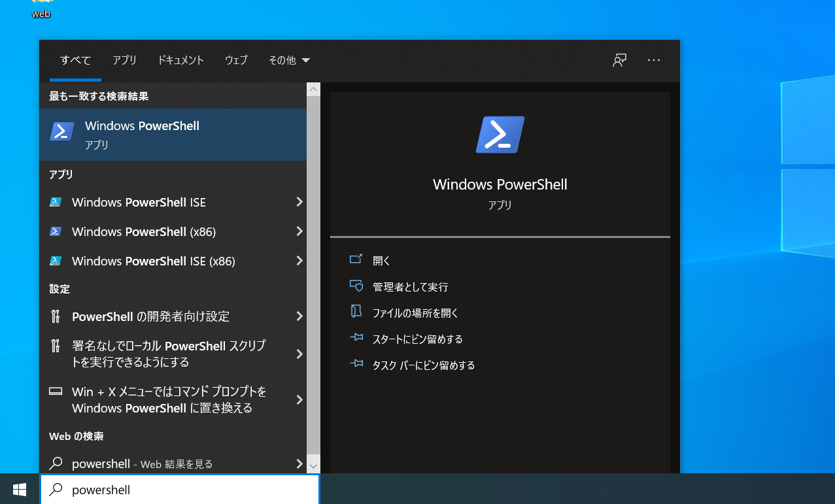Click the pin icon for タスク バーにピン留めする
The image size is (835, 504).
(x=356, y=364)
